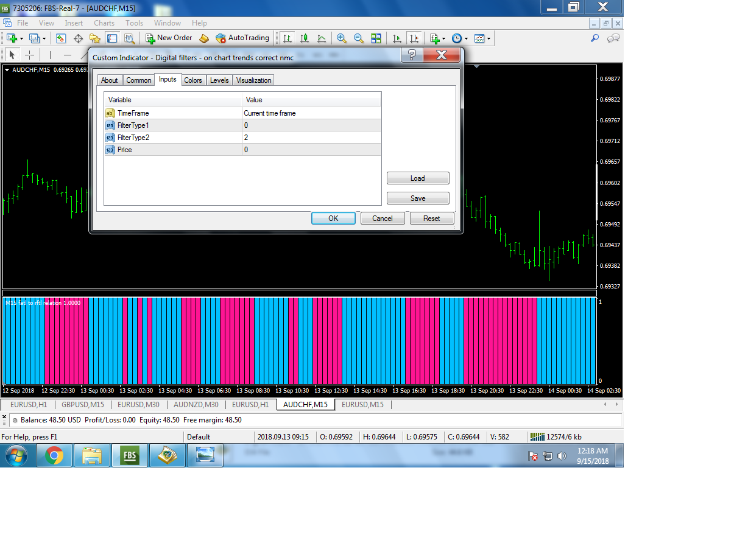Tile windows with the grid icon
748x560 pixels.
[x=376, y=38]
